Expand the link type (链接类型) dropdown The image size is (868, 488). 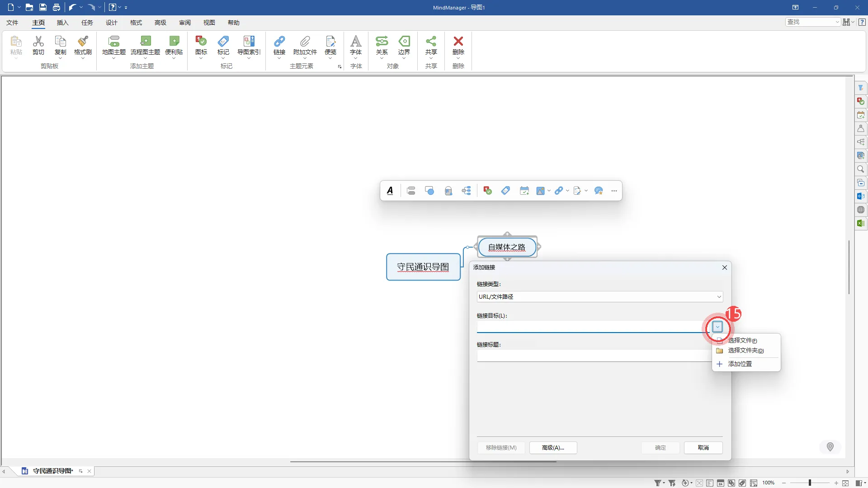point(719,297)
